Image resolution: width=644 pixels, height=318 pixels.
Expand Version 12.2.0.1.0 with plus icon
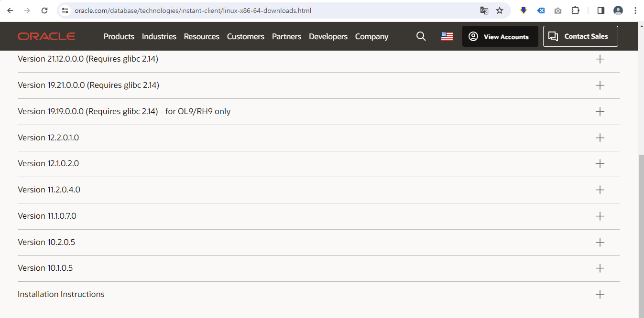pos(600,138)
